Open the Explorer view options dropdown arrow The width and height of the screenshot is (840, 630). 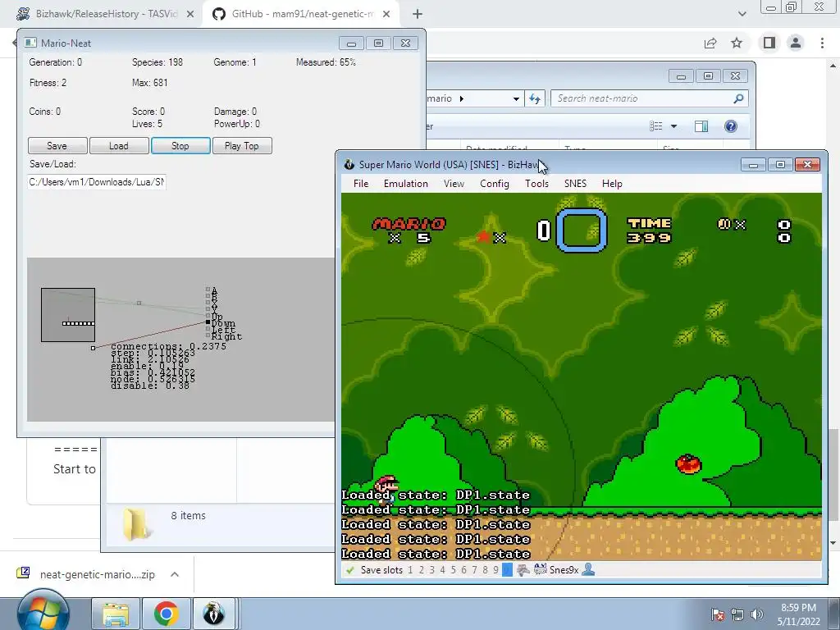click(x=674, y=126)
